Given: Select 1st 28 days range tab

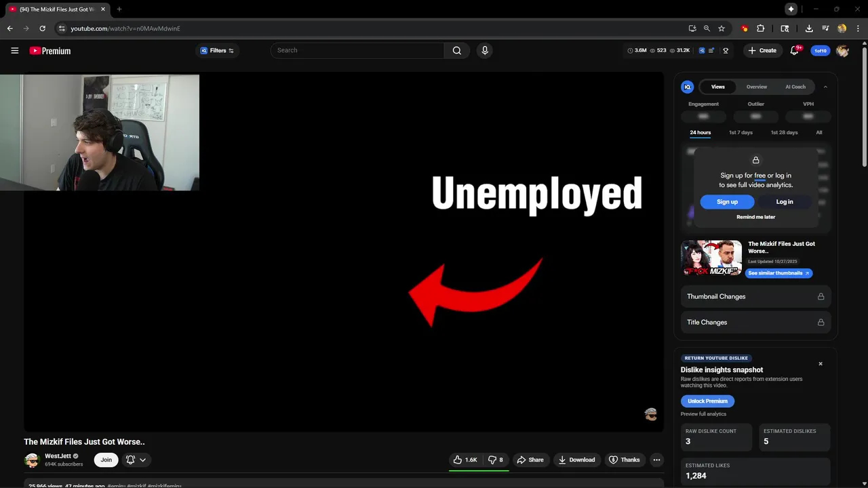Looking at the screenshot, I should point(784,133).
